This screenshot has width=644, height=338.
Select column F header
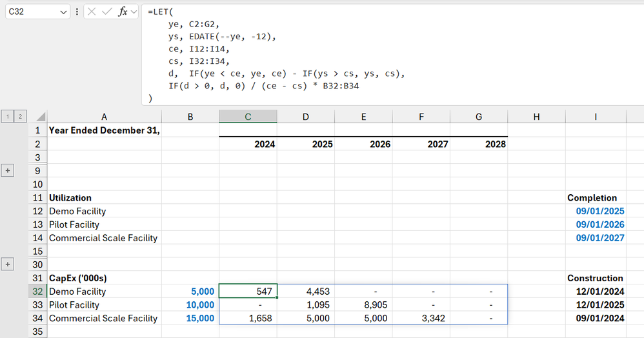click(x=421, y=117)
